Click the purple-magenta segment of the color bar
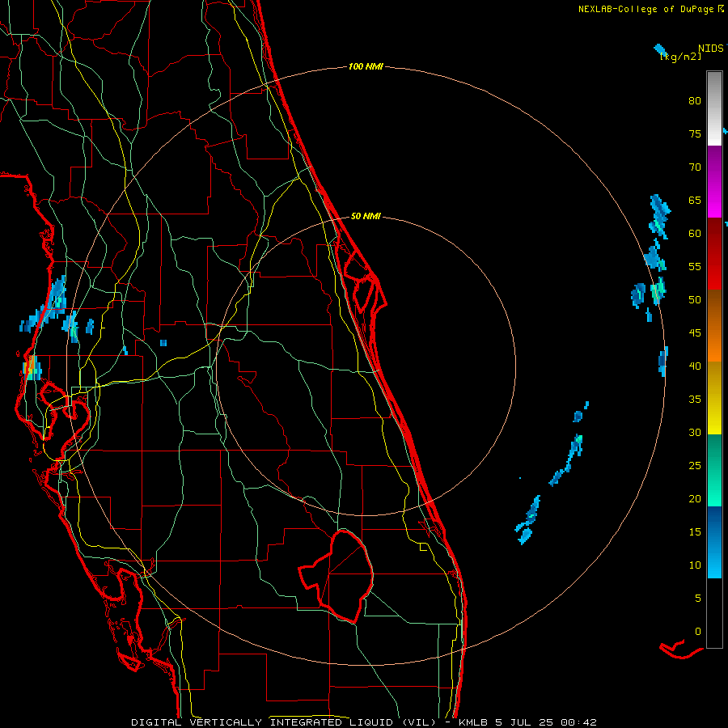 tap(714, 181)
